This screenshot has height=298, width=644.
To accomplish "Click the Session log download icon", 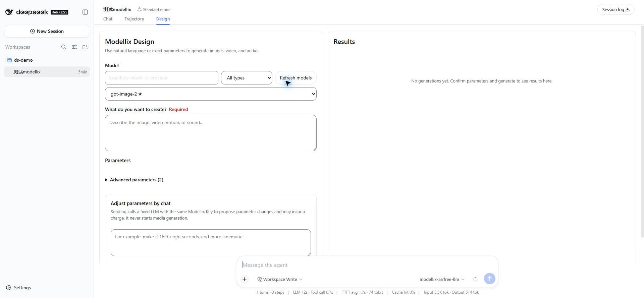I will click(628, 9).
